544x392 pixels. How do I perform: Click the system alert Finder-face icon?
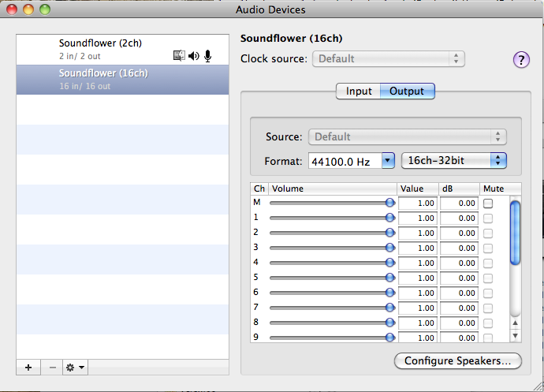179,55
